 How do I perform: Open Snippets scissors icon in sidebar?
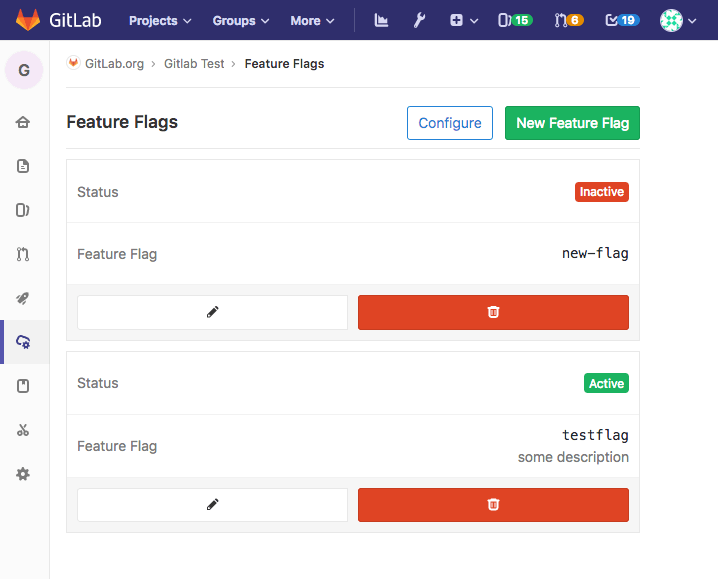tap(23, 430)
